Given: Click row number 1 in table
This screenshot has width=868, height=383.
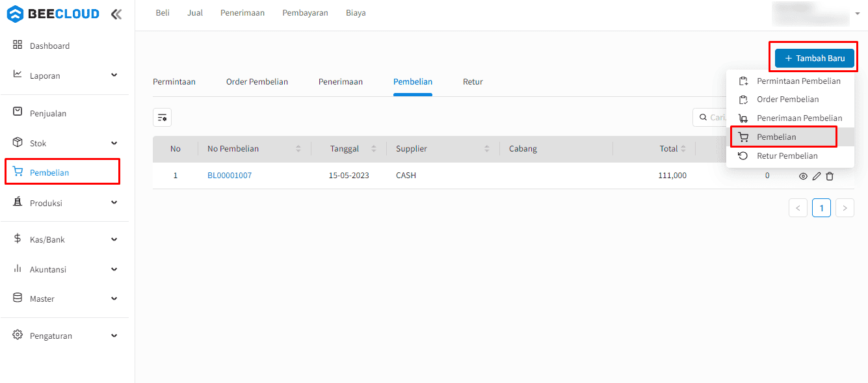Looking at the screenshot, I should pyautogui.click(x=176, y=176).
